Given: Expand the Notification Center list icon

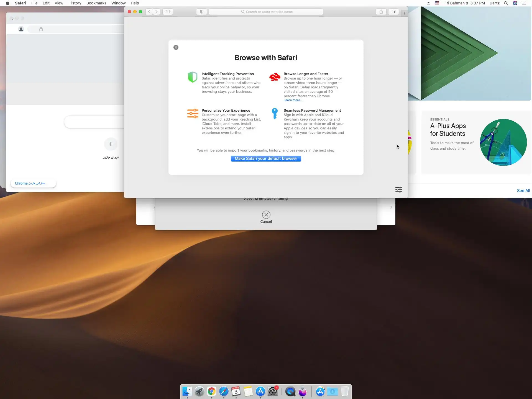Looking at the screenshot, I should click(523, 3).
